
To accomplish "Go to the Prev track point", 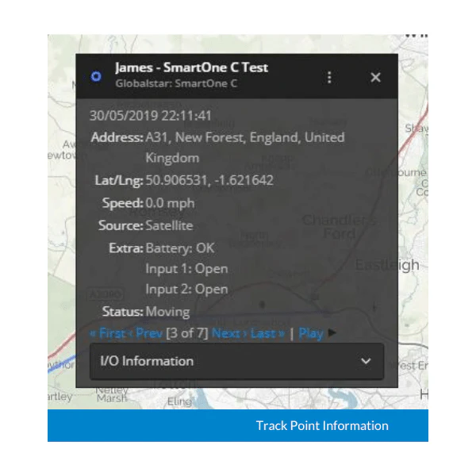I will [x=146, y=333].
